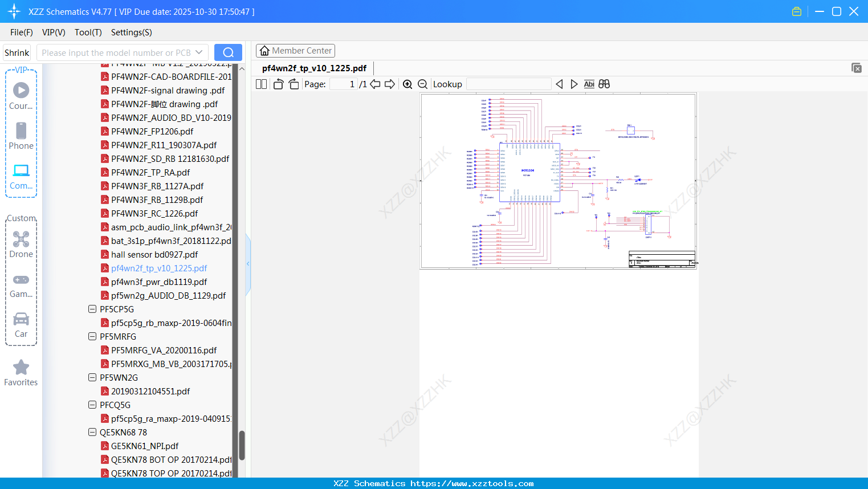Open PF4WN2F_SD_RB 12181630.pdf
The height and width of the screenshot is (489, 868).
tap(170, 158)
